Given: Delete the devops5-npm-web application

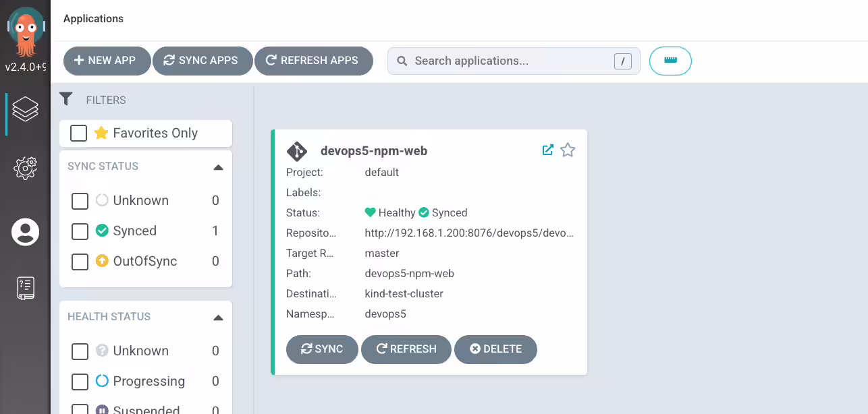Looking at the screenshot, I should pos(495,349).
